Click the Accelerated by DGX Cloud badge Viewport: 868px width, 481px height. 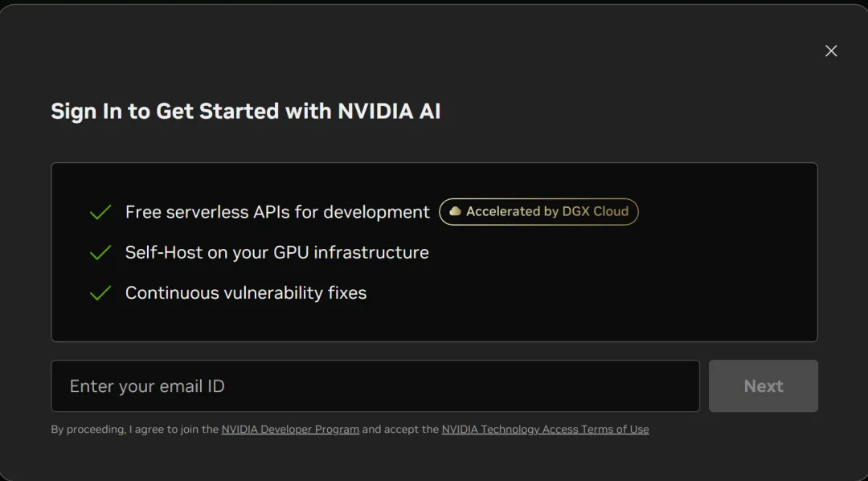(538, 212)
